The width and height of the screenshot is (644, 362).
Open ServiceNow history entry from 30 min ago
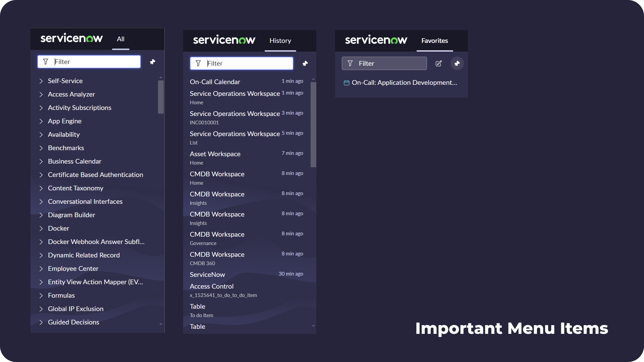coord(247,275)
